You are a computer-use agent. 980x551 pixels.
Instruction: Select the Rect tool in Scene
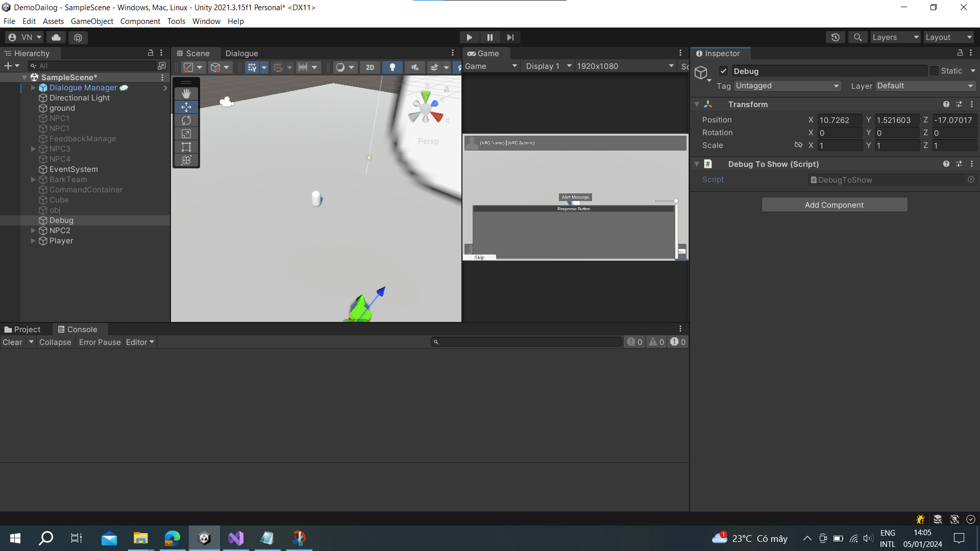pyautogui.click(x=186, y=147)
